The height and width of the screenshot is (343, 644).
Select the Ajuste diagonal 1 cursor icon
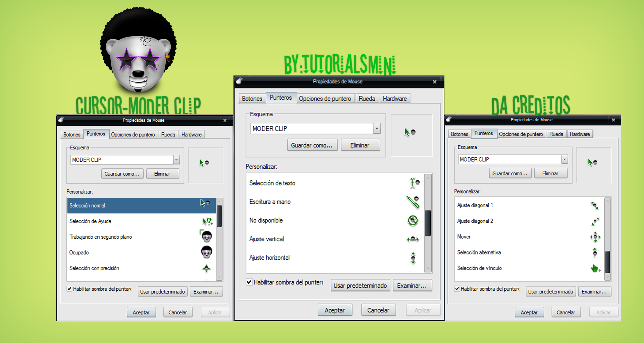click(x=595, y=206)
